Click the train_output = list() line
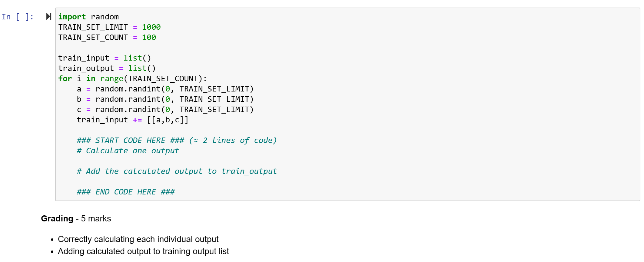This screenshot has width=644, height=262. [x=107, y=68]
